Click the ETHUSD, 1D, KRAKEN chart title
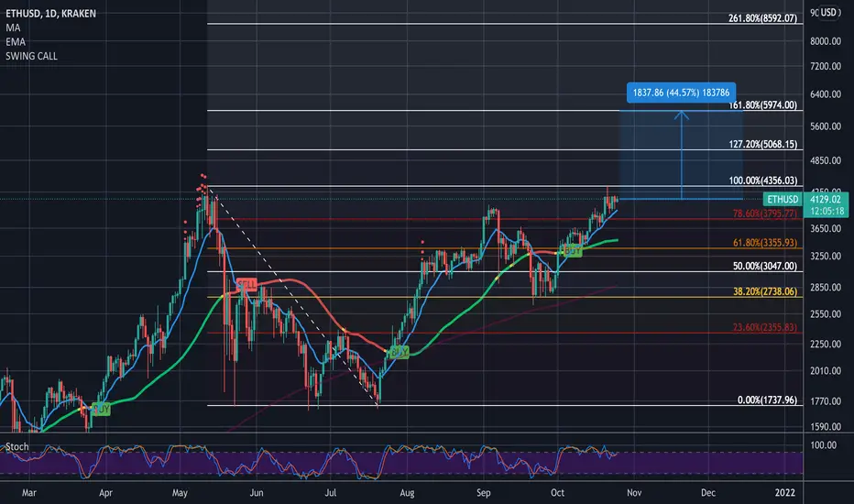Viewport: 854px width, 504px height. tap(50, 13)
